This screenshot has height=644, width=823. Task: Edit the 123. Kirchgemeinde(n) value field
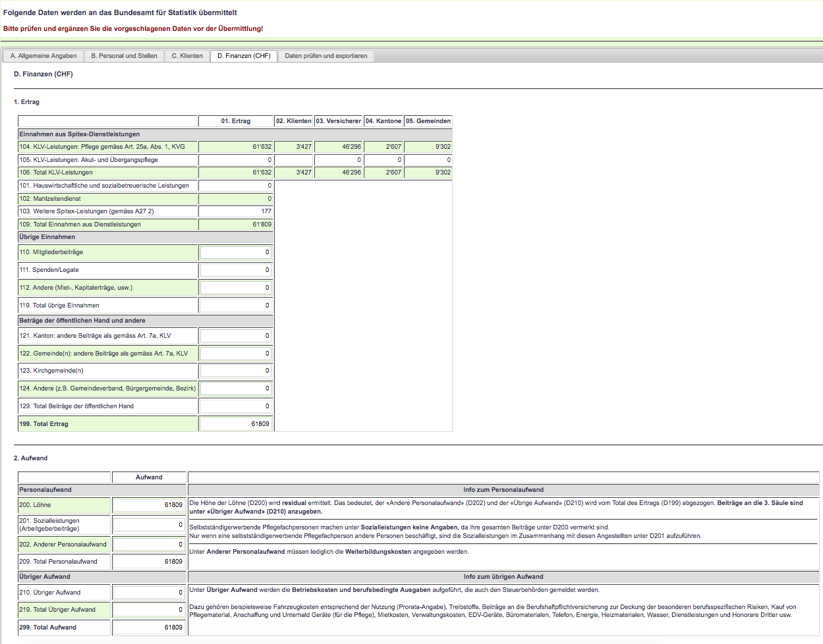236,371
